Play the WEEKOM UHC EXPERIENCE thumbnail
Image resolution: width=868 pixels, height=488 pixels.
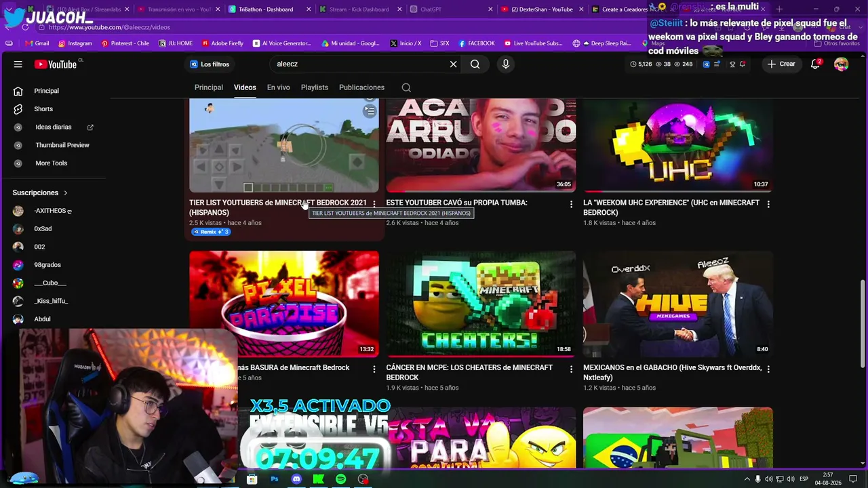tap(678, 145)
